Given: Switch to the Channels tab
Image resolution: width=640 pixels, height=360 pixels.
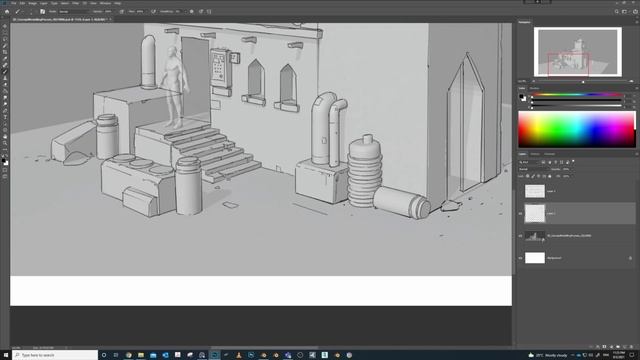Looking at the screenshot, I should coord(535,154).
